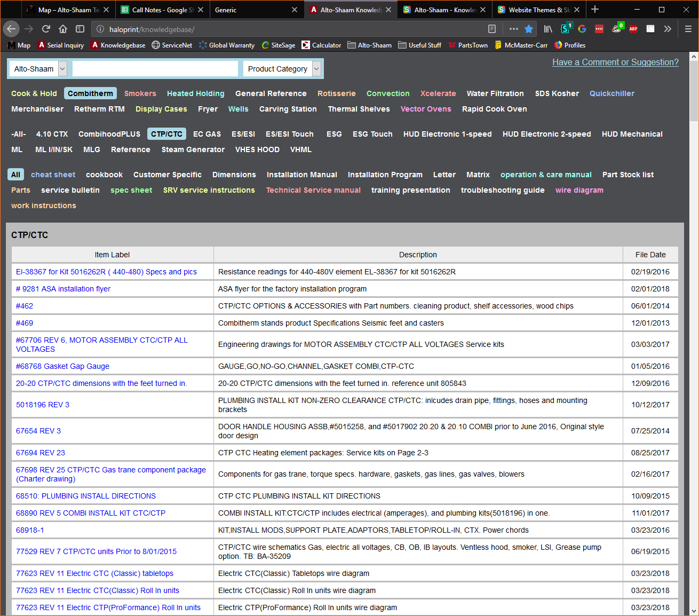699x616 pixels.
Task: Click the blue bookmark star icon
Action: (x=529, y=29)
